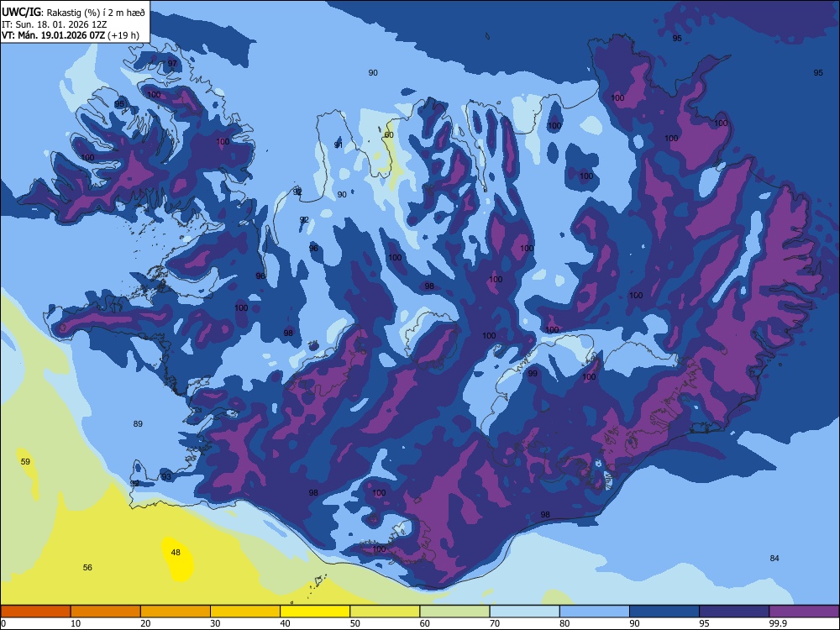
Task: Click the '91' humidity value on the map
Action: point(338,145)
